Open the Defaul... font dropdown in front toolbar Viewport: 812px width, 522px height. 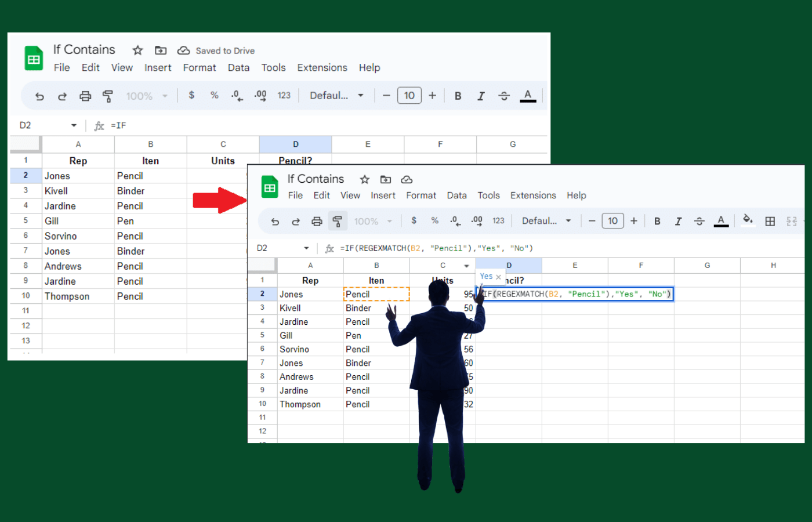coord(546,221)
